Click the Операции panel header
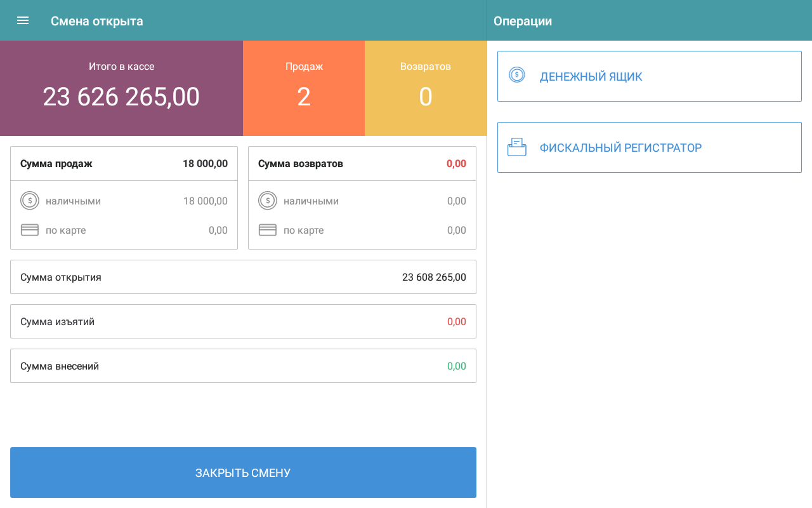Viewport: 812px width, 508px height. pos(523,21)
